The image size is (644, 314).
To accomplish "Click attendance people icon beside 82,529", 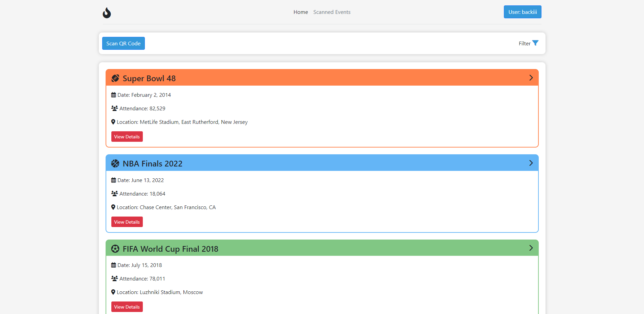I will (114, 108).
